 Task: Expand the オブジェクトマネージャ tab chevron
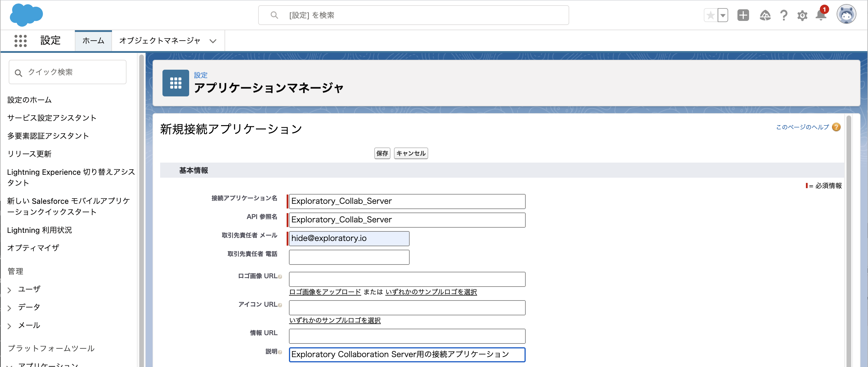[213, 41]
